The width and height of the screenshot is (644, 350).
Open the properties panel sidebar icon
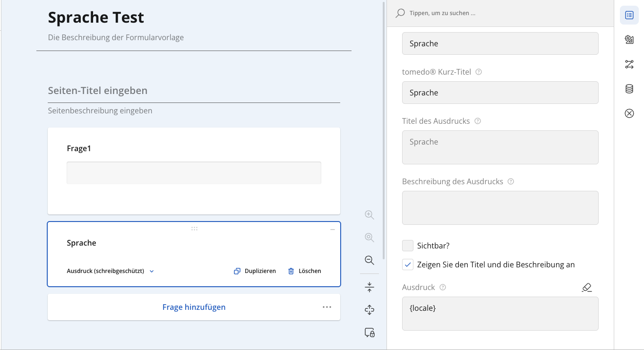629,15
